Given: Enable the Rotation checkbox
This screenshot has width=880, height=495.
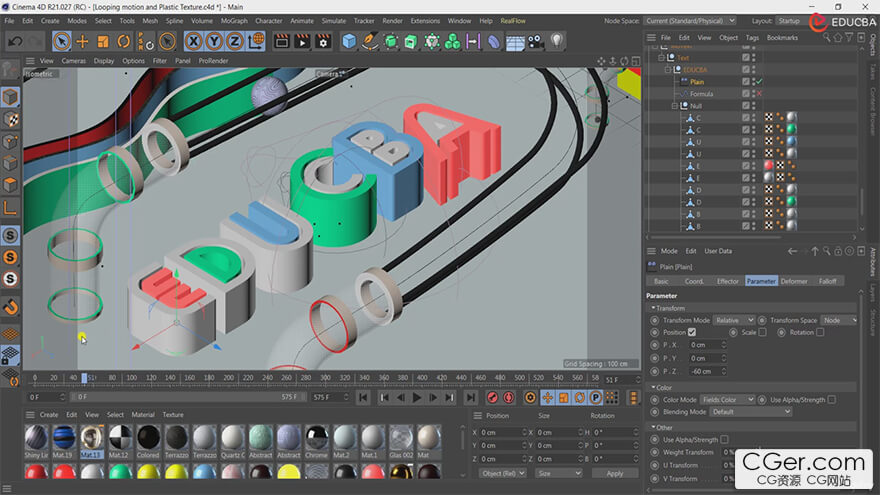Looking at the screenshot, I should 820,332.
